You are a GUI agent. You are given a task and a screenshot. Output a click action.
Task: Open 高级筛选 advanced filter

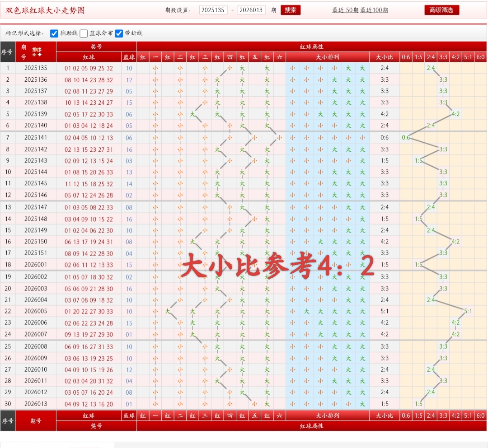point(441,9)
